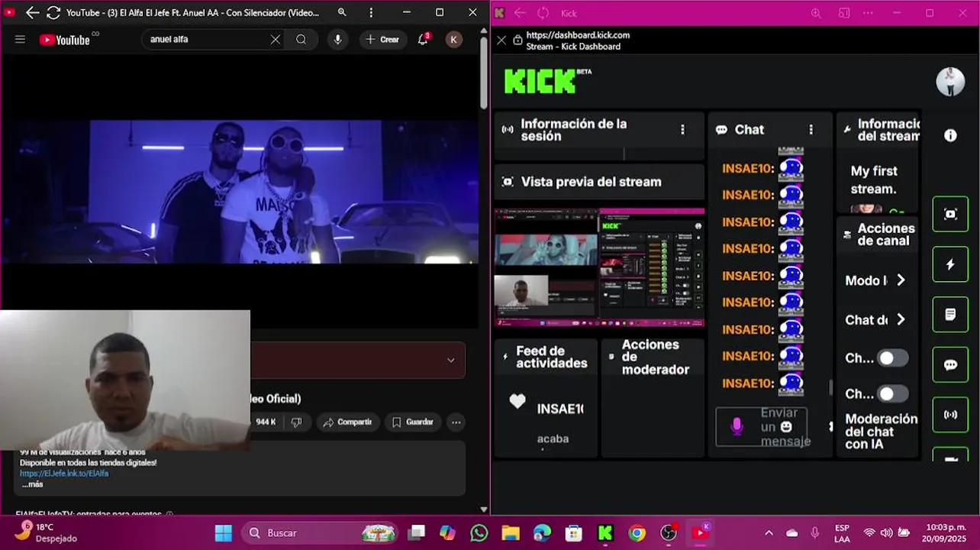980x550 pixels.
Task: Open the Kick app on the taskbar
Action: [x=605, y=533]
